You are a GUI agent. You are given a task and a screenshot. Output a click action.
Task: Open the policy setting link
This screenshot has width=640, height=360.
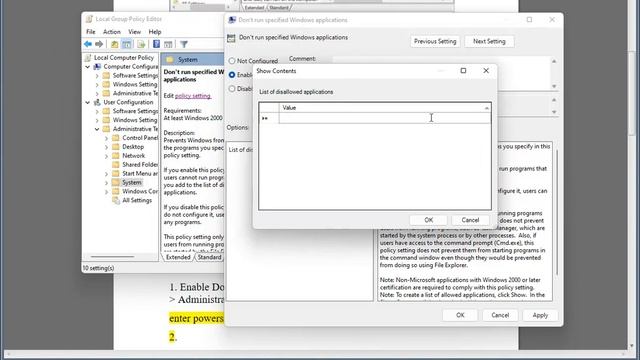click(x=193, y=96)
